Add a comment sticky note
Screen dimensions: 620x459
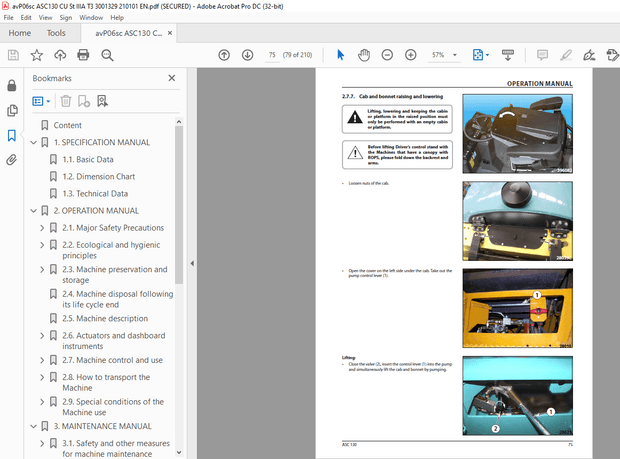click(542, 55)
